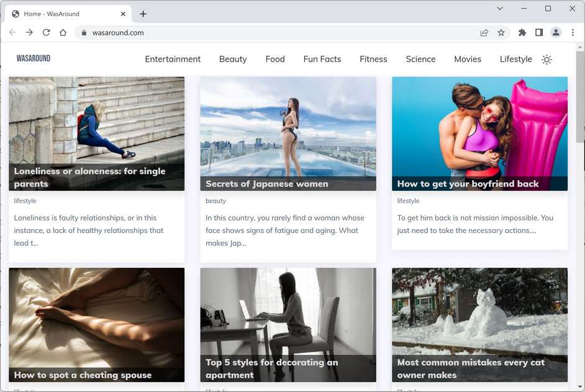Open the browser home icon
Screen dimensions: 585x392
63,32
